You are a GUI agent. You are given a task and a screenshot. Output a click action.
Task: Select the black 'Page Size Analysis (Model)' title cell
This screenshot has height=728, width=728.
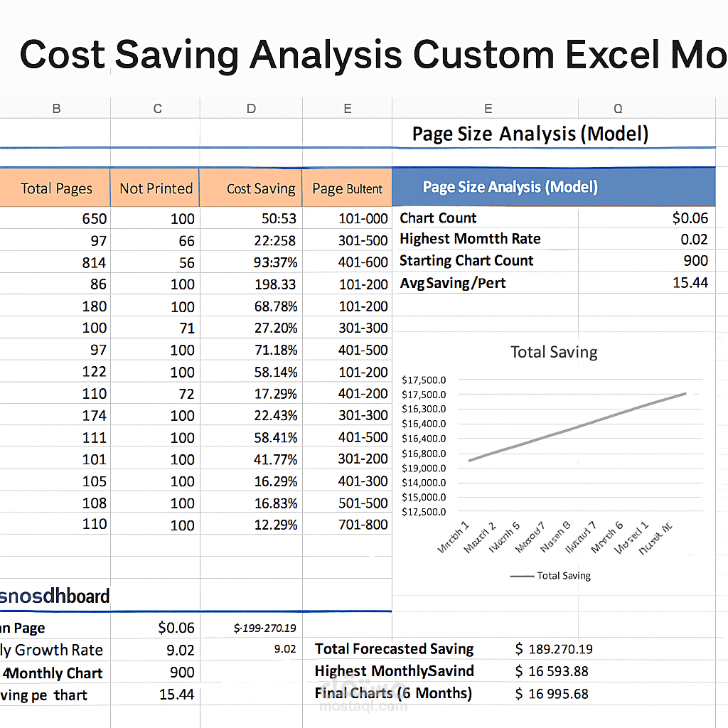530,134
